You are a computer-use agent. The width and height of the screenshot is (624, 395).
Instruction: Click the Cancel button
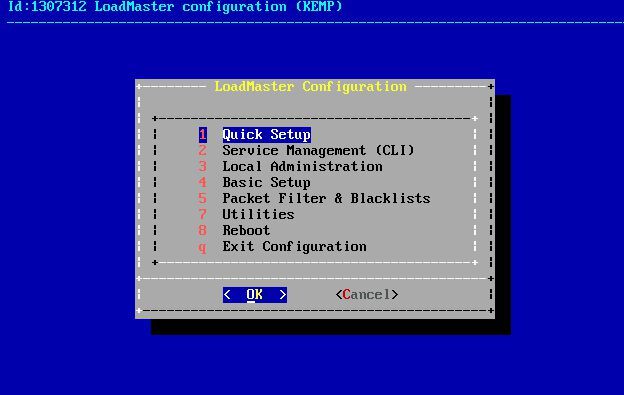pos(367,295)
